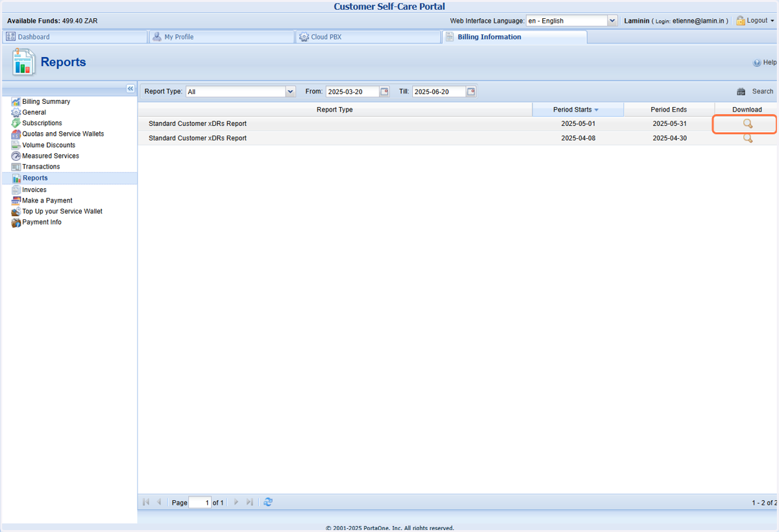Click the Top Up your Service Wallet icon
The image size is (779, 532).
16,212
